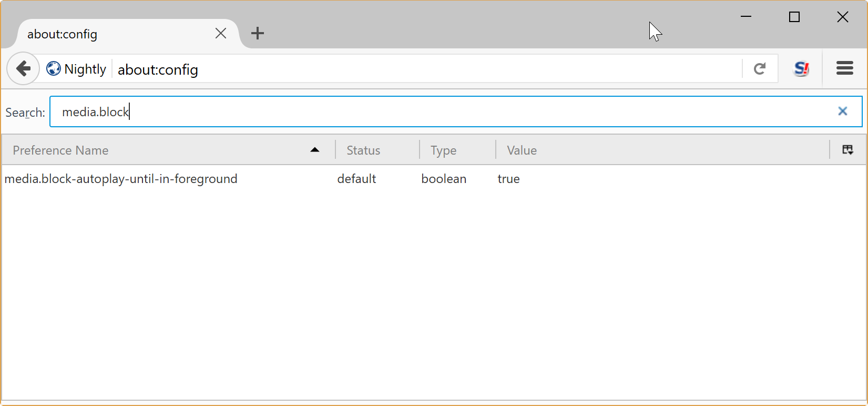868x406 pixels.
Task: Toggle sort arrow on Preference Name column
Action: (315, 150)
